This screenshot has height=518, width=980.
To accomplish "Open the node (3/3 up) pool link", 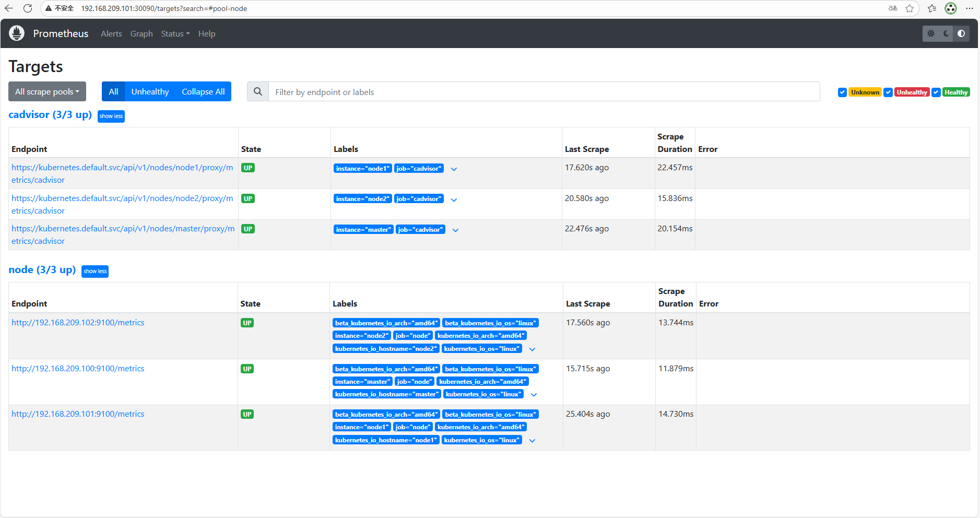I will 42,269.
